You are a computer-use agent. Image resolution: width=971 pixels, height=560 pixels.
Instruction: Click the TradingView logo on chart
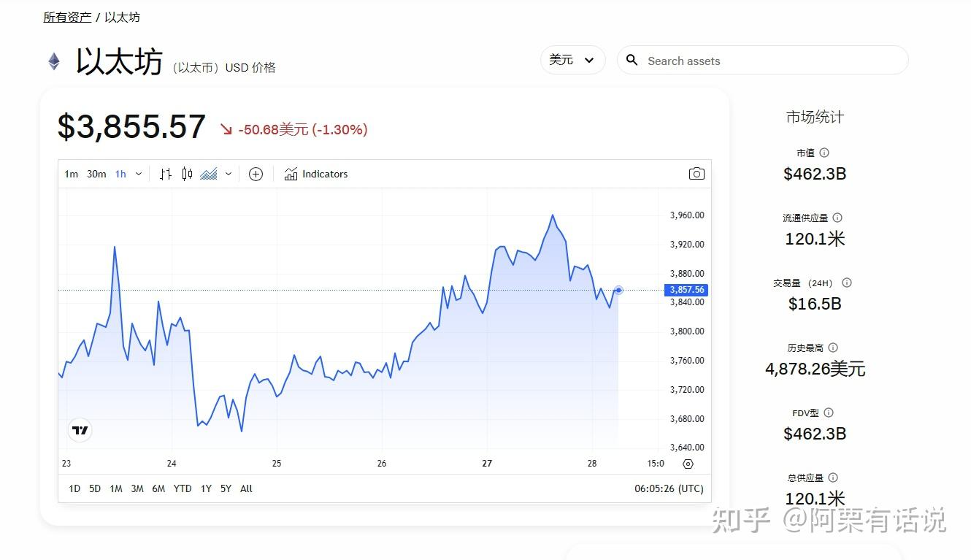click(80, 430)
